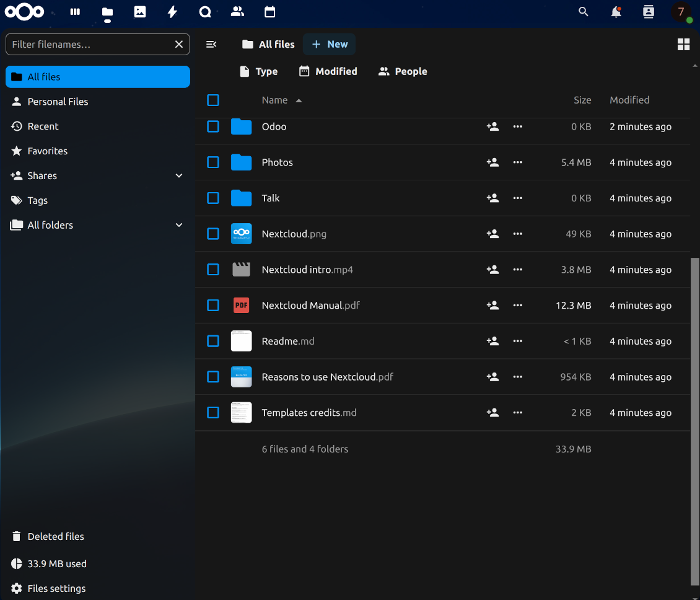
Task: Sort by Size column header
Action: point(582,100)
